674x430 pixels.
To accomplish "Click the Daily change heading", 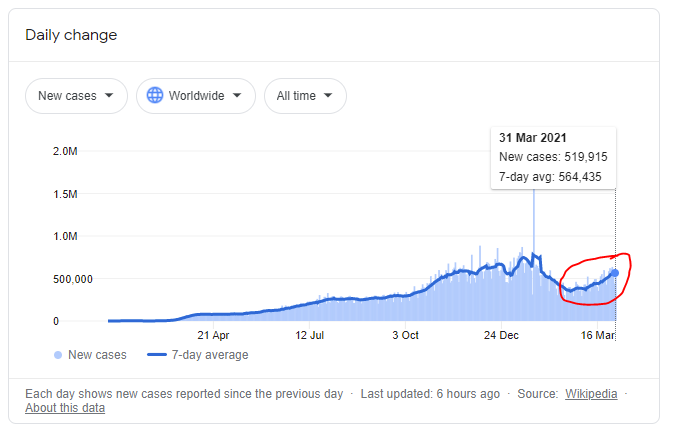I will click(x=71, y=35).
